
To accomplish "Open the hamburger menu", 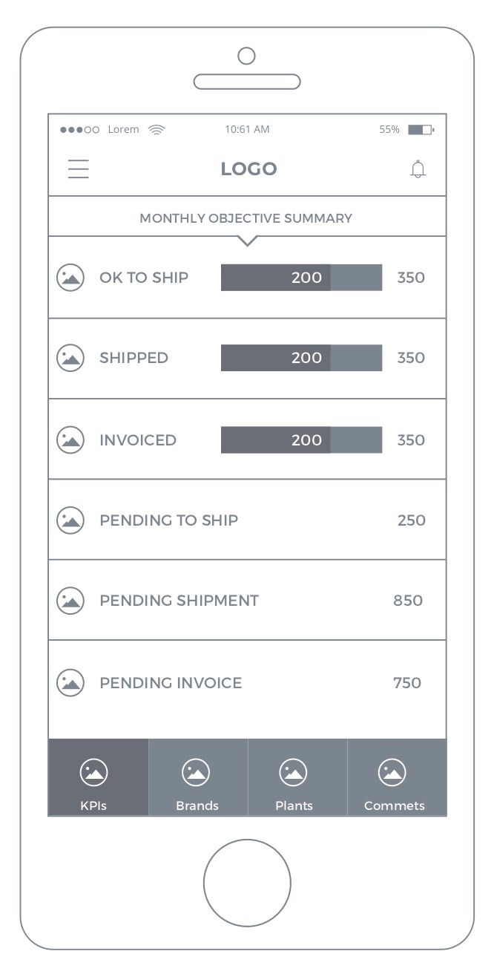I will (79, 169).
